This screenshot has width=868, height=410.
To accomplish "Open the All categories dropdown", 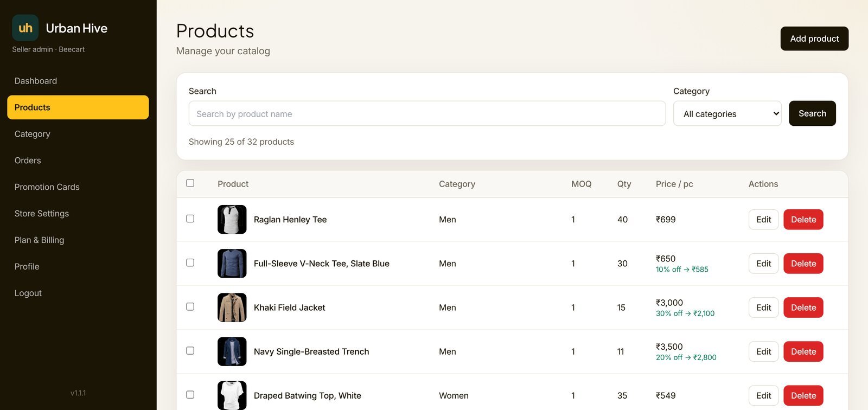I will (727, 113).
